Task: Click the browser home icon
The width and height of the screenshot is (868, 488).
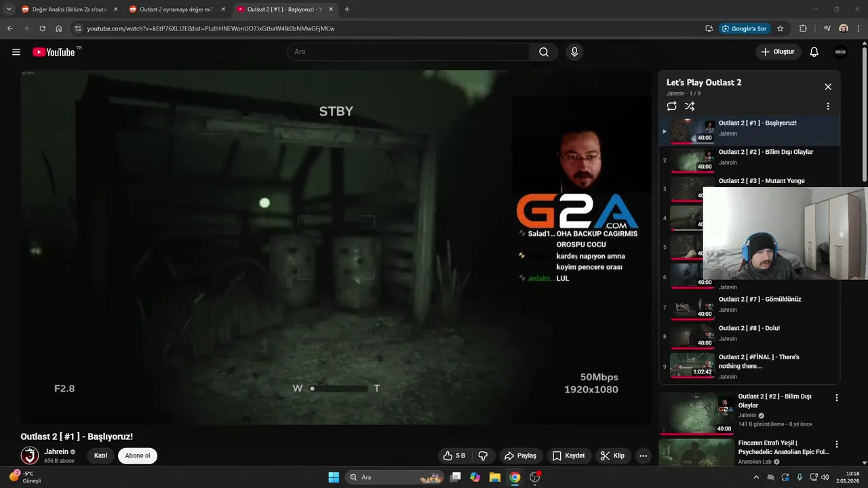Action: point(59,28)
